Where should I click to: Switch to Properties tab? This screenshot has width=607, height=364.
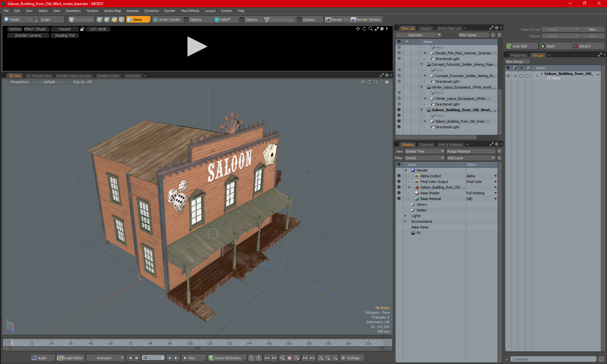tap(518, 55)
